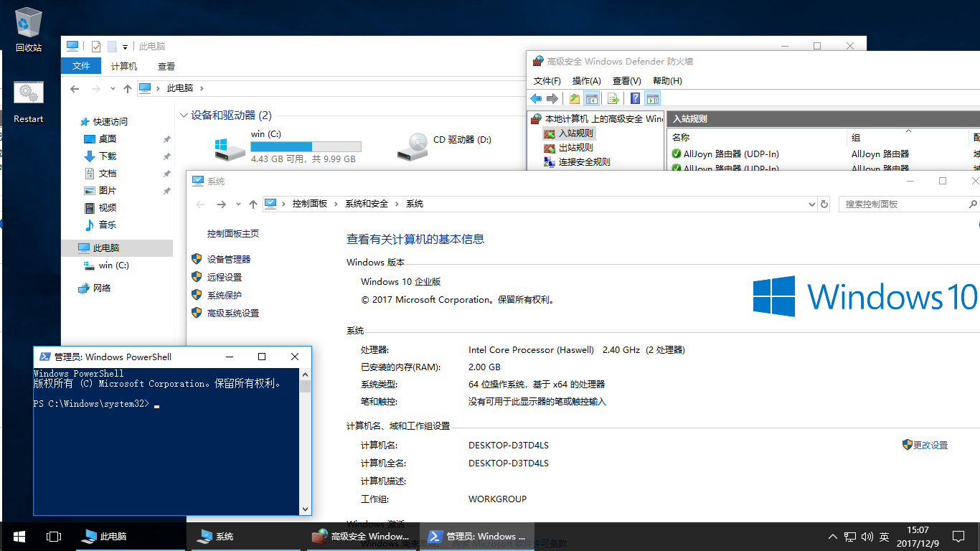Click chevron after 此电脑 in Explorer address bar
This screenshot has height=551, width=980.
(202, 88)
